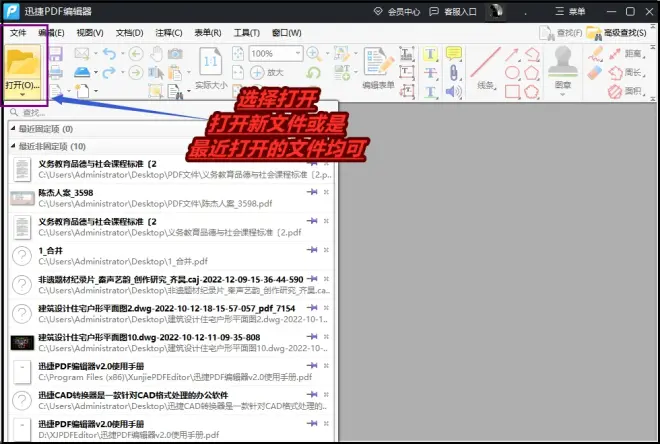Select the Oval shape tool
Image resolution: width=660 pixels, height=444 pixels.
point(512,72)
